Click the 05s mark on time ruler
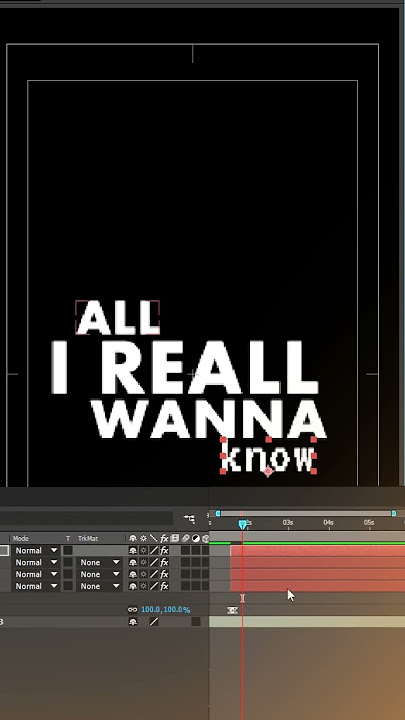The height and width of the screenshot is (720, 405). (x=369, y=523)
